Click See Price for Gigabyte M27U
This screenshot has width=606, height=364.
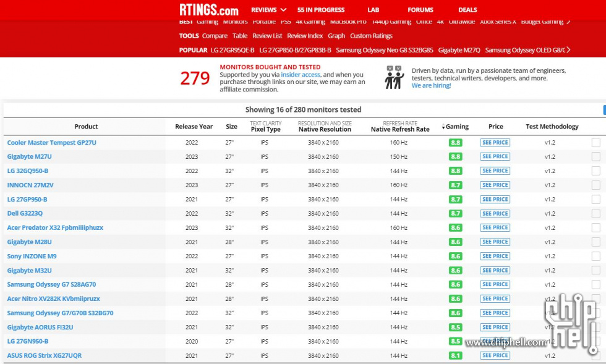(x=495, y=156)
